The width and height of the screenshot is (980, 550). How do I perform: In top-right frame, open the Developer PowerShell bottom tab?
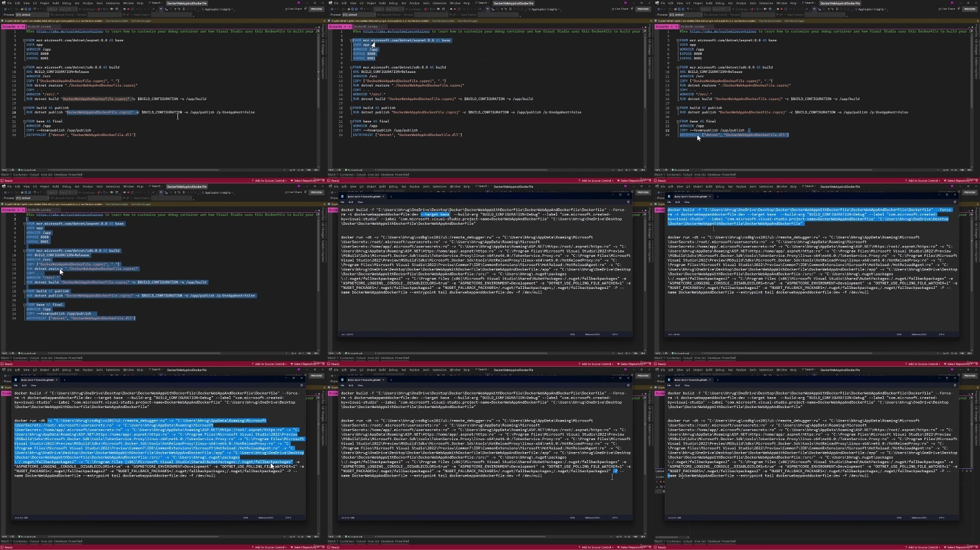721,175
